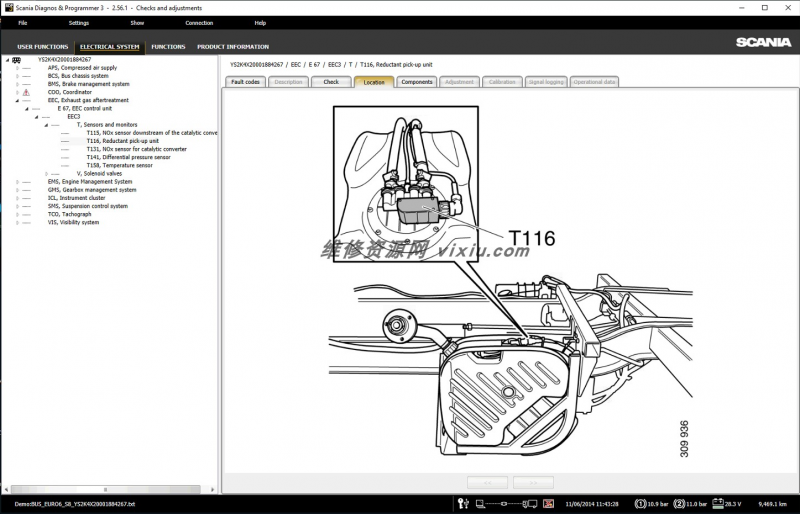This screenshot has width=800, height=514.
Task: Open PRODUCT INFORMATION section
Action: point(233,46)
